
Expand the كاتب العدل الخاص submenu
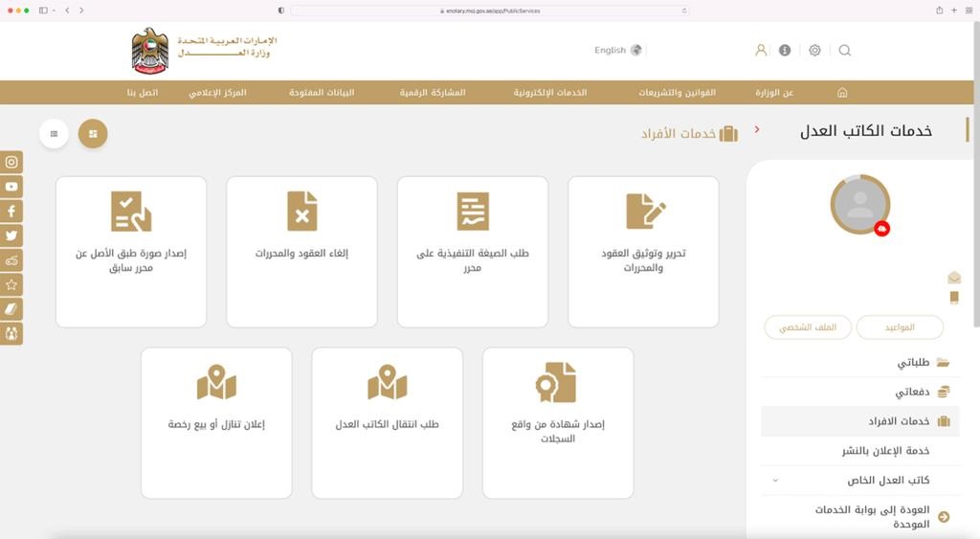(775, 481)
